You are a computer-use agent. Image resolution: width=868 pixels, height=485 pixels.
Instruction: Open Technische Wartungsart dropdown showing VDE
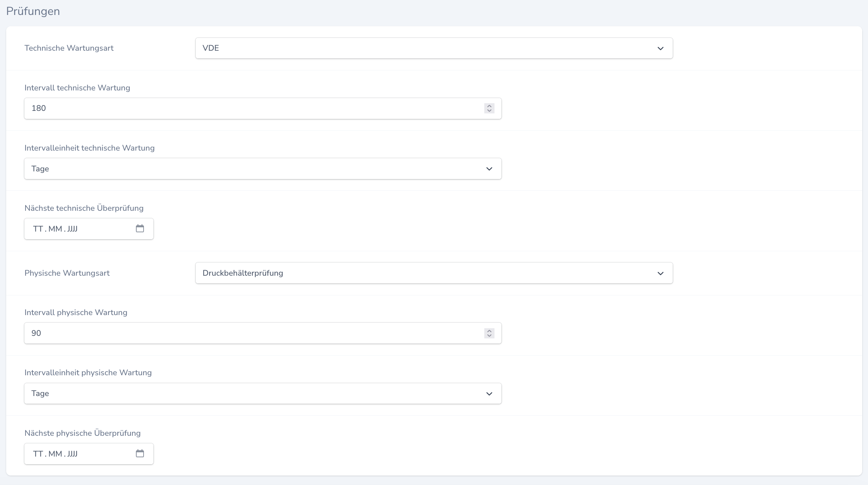point(434,48)
